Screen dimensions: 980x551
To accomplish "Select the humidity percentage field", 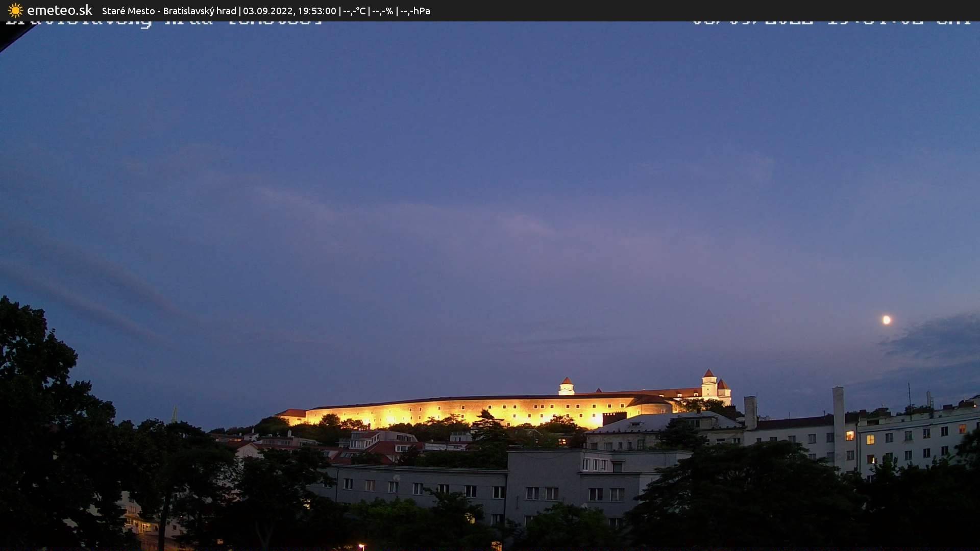I will 382,11.
